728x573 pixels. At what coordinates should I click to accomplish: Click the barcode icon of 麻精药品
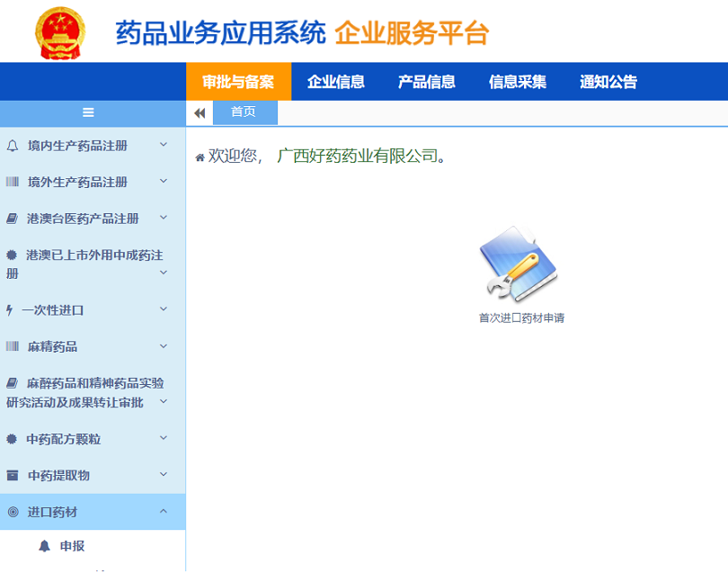tap(13, 346)
